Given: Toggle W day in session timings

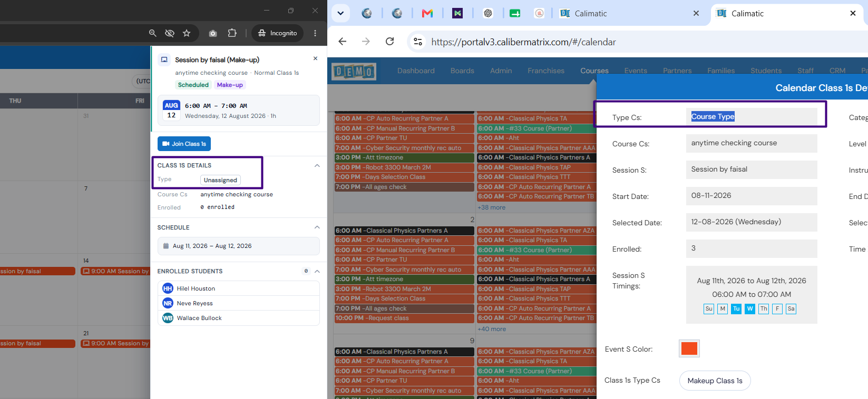Looking at the screenshot, I should 750,309.
